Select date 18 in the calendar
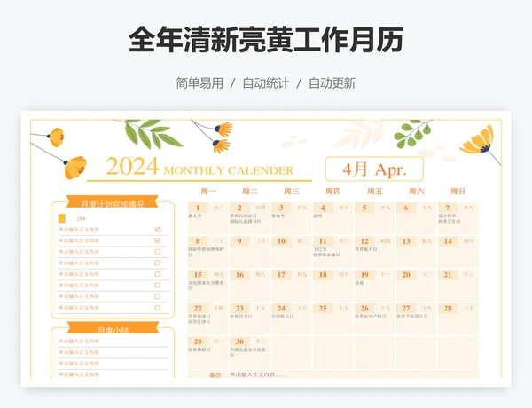Image resolution: width=532 pixels, height=408 pixels. point(323,275)
